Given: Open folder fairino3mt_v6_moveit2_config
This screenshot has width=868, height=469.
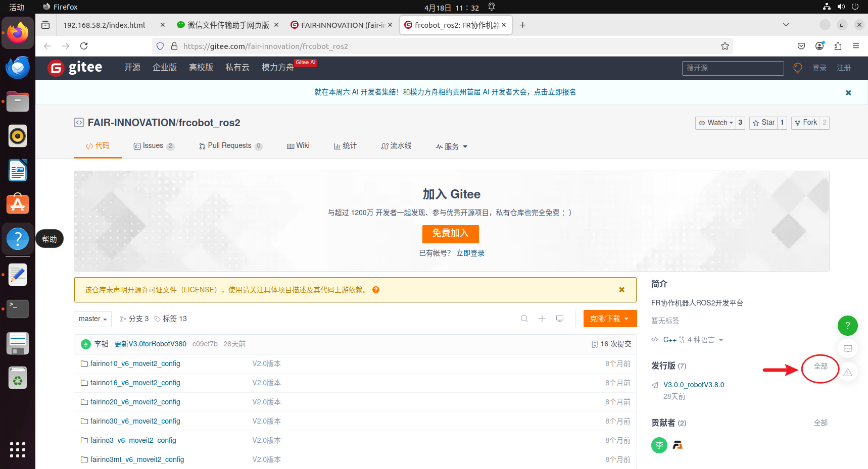Looking at the screenshot, I should point(137,459).
